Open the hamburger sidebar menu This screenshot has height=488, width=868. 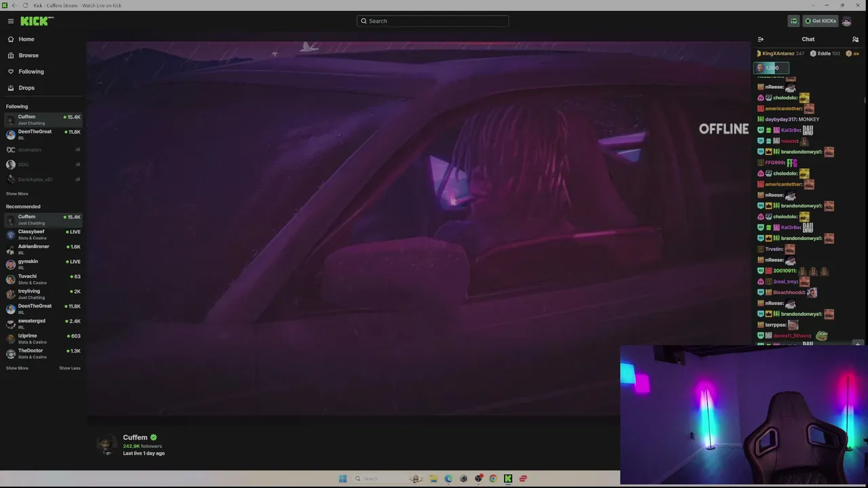tap(10, 21)
